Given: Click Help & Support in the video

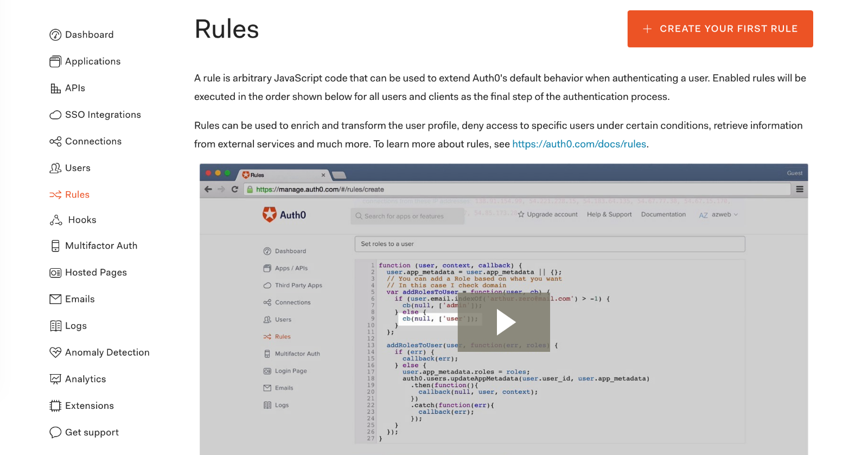Looking at the screenshot, I should (609, 214).
